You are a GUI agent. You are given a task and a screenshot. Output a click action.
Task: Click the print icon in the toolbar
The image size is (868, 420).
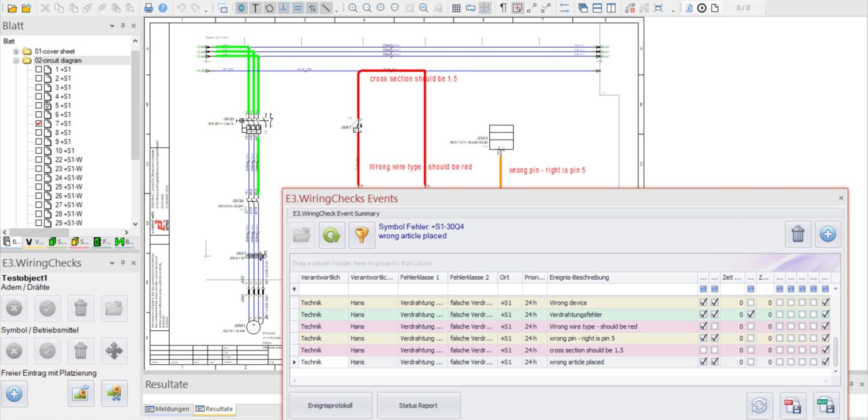[148, 8]
